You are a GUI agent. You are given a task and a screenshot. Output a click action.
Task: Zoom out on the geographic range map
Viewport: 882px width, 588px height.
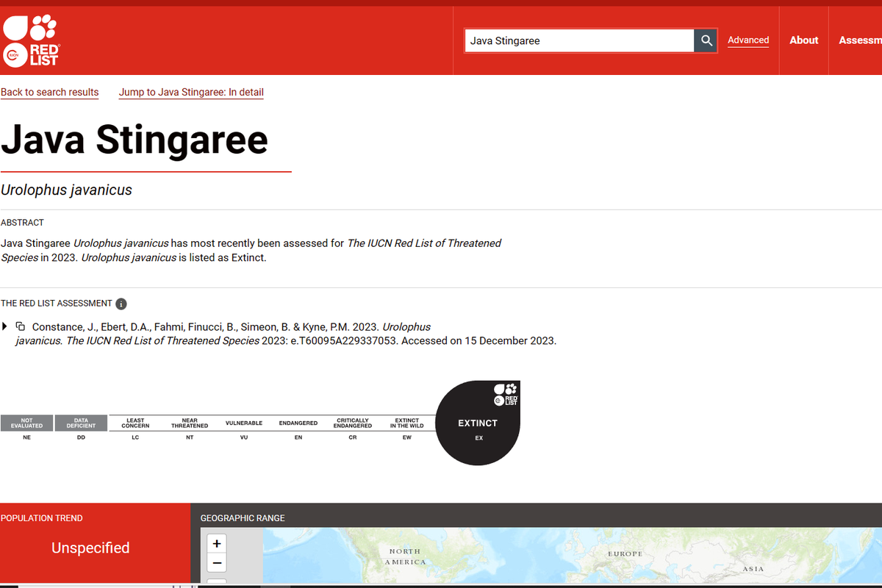click(x=217, y=564)
